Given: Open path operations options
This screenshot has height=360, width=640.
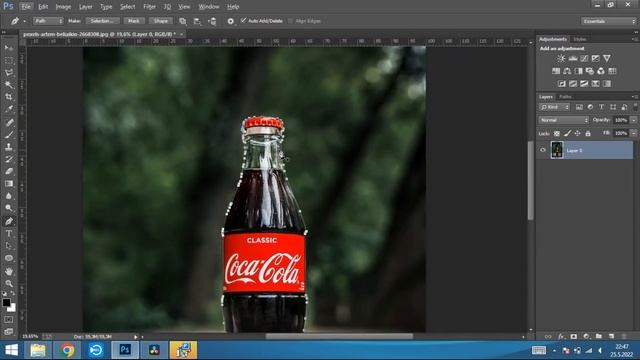Looking at the screenshot, I should coord(183,21).
